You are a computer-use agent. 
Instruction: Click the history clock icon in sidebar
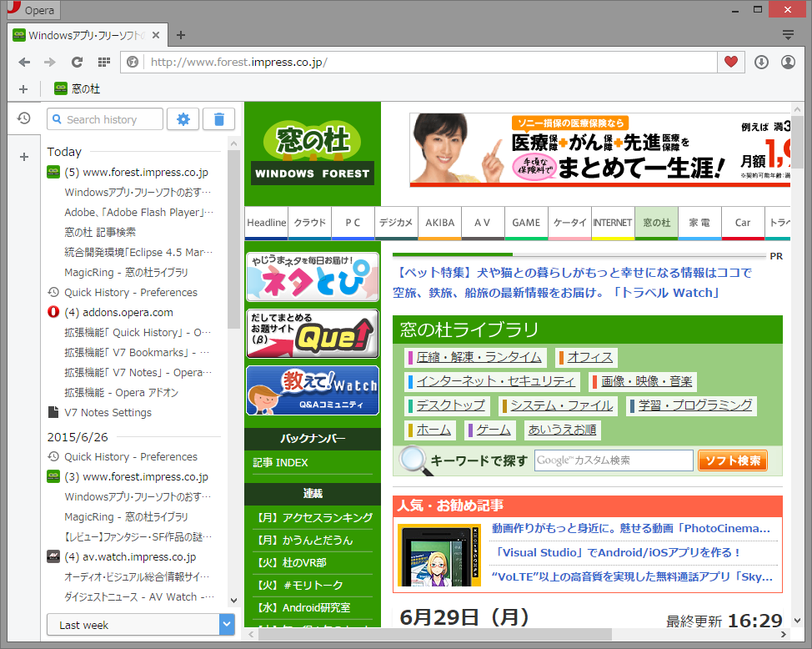pos(23,118)
